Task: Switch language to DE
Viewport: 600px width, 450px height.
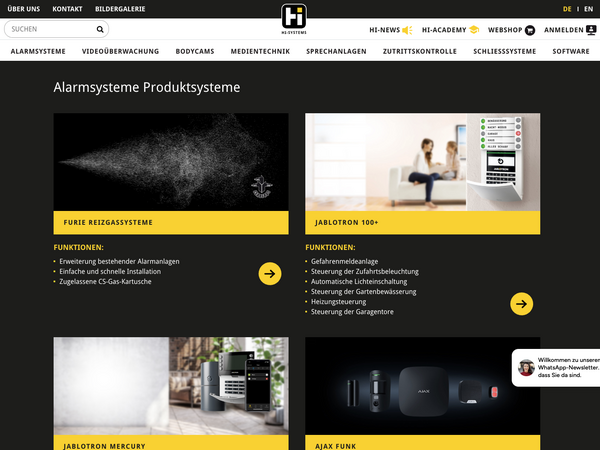Action: (x=567, y=9)
